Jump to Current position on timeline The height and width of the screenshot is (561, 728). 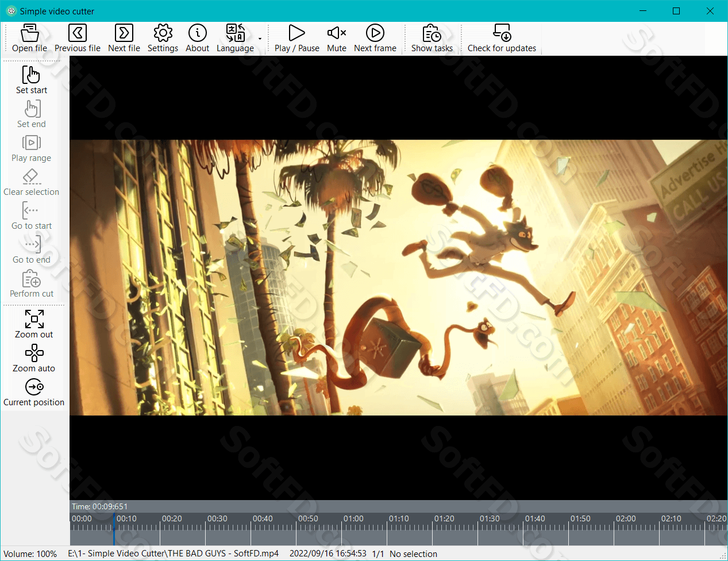point(34,391)
